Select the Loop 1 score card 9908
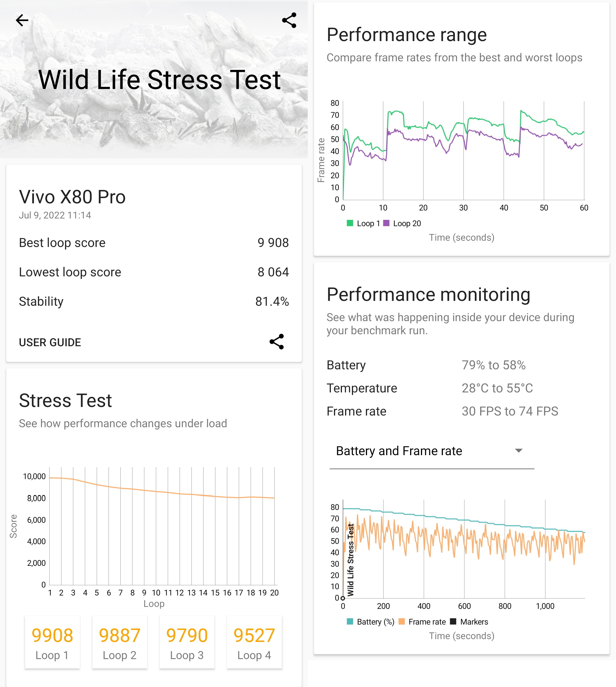Image resolution: width=616 pixels, height=687 pixels. point(52,642)
